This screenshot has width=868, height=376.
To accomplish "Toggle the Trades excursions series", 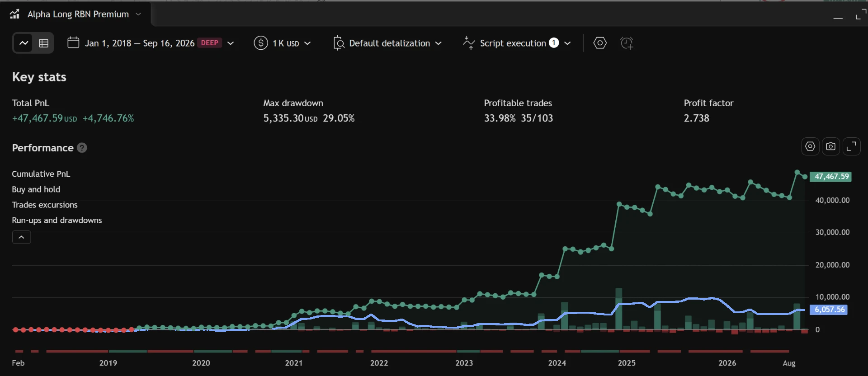I will (x=45, y=205).
